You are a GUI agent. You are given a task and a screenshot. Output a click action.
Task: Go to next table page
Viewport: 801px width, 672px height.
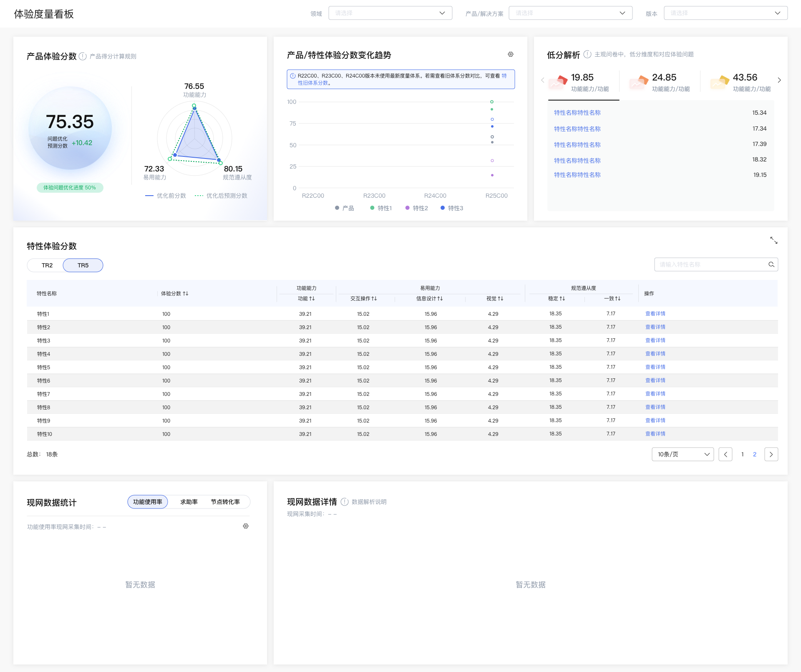pos(771,454)
